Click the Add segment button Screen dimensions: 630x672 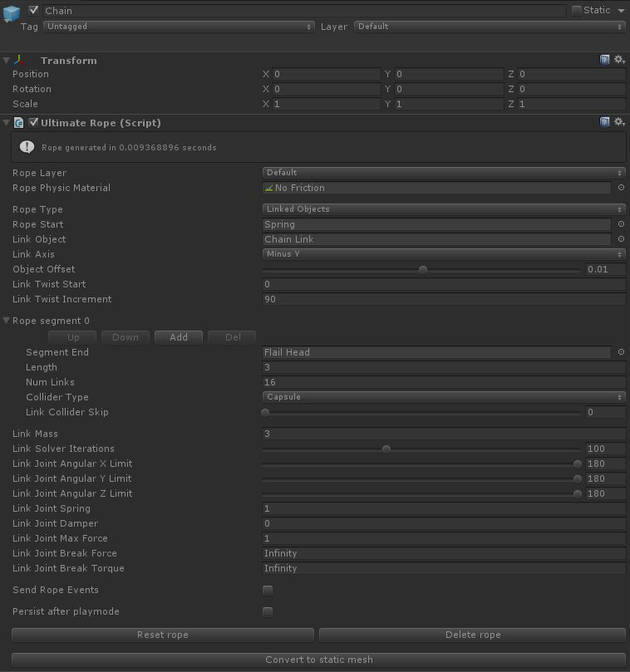[x=179, y=337]
